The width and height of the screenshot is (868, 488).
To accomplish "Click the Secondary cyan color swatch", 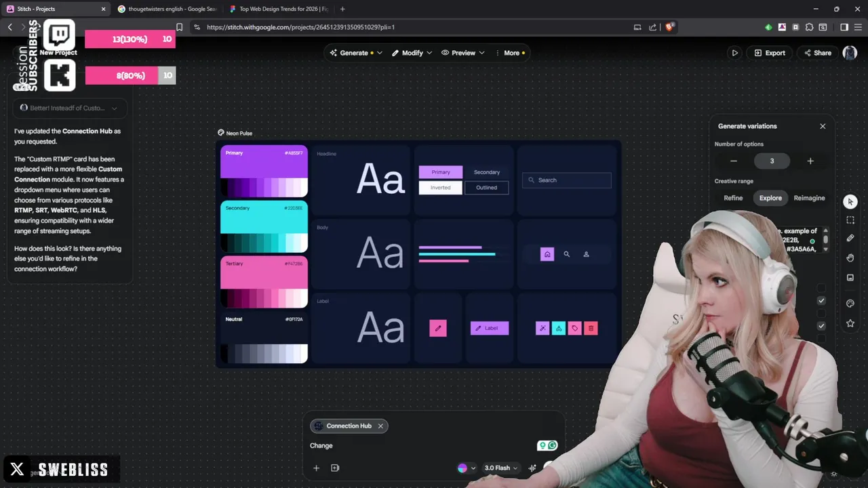I will coord(264,226).
